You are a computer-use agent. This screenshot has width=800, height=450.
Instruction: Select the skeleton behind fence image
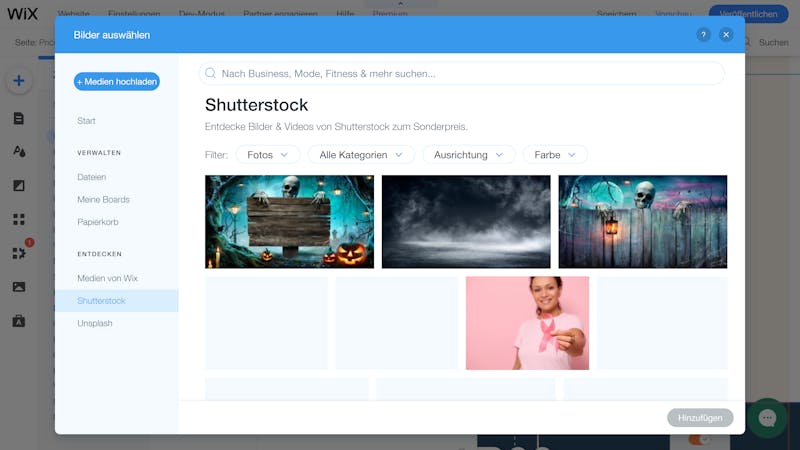point(643,221)
